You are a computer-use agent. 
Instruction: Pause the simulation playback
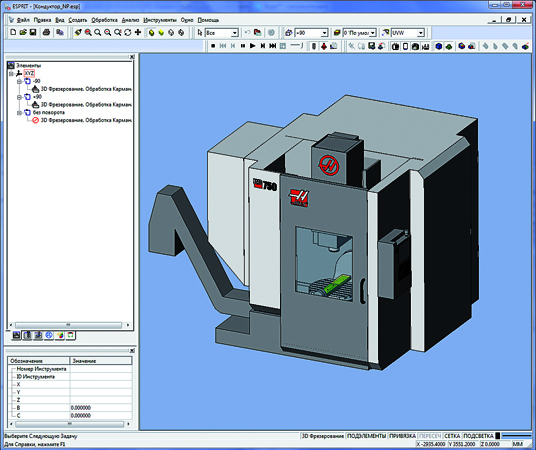pyautogui.click(x=243, y=45)
